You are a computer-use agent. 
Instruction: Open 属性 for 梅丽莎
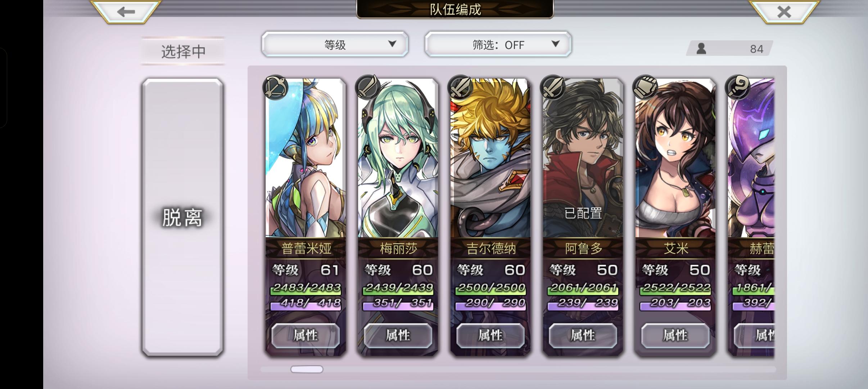398,335
